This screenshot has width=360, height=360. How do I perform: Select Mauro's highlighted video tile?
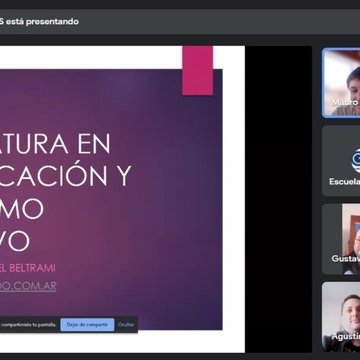point(342,83)
